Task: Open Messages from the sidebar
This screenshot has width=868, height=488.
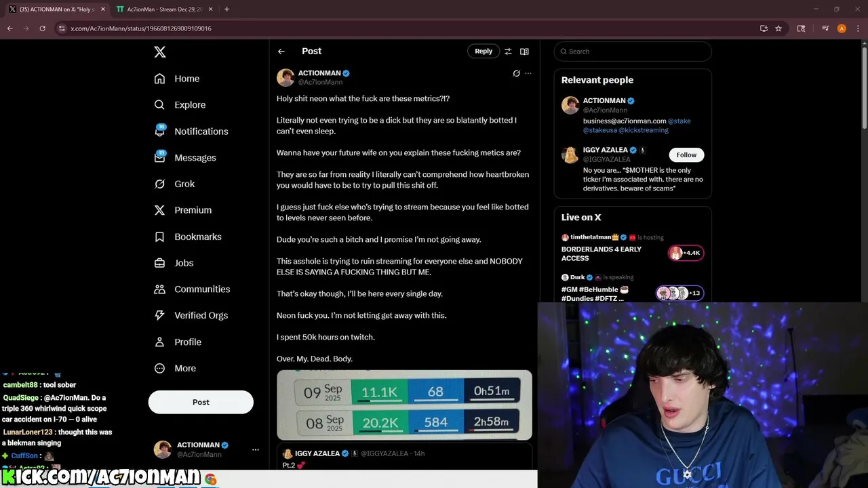Action: point(185,157)
